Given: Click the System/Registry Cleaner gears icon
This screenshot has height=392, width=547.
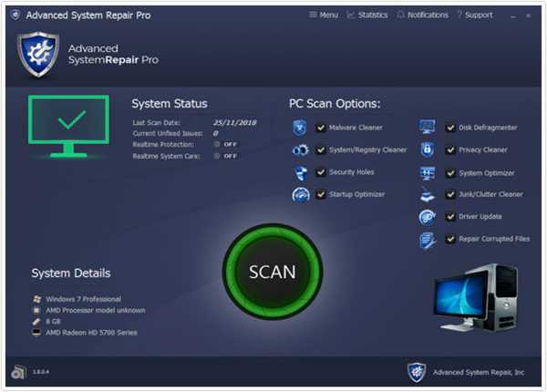Looking at the screenshot, I should pyautogui.click(x=300, y=150).
